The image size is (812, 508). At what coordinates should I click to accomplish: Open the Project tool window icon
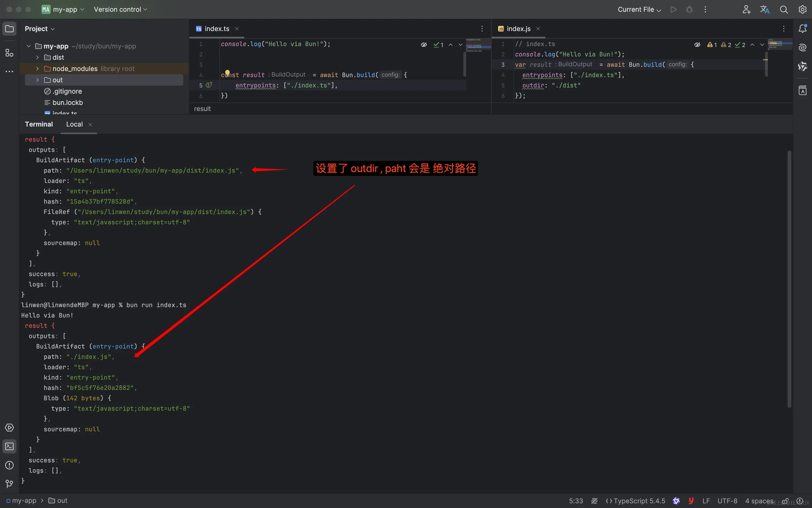9,29
